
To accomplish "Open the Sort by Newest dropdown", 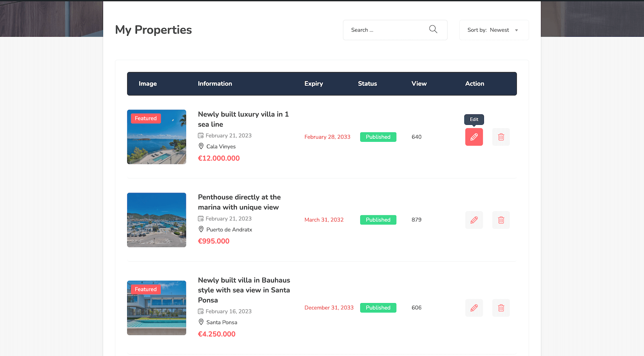I will point(493,30).
